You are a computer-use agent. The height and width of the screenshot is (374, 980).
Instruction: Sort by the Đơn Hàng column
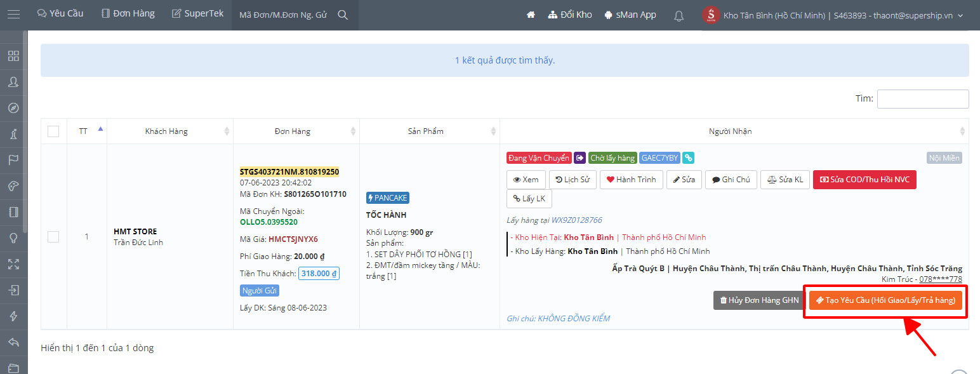point(296,131)
